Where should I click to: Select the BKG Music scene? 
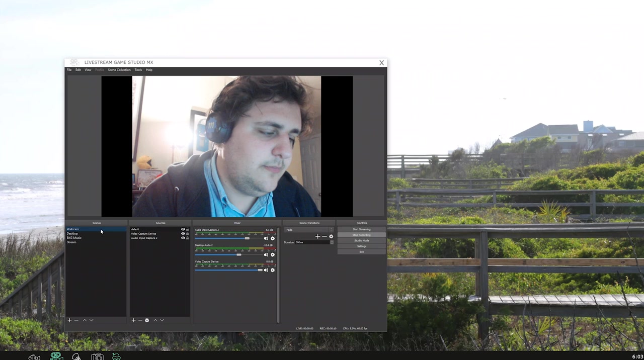pyautogui.click(x=74, y=238)
